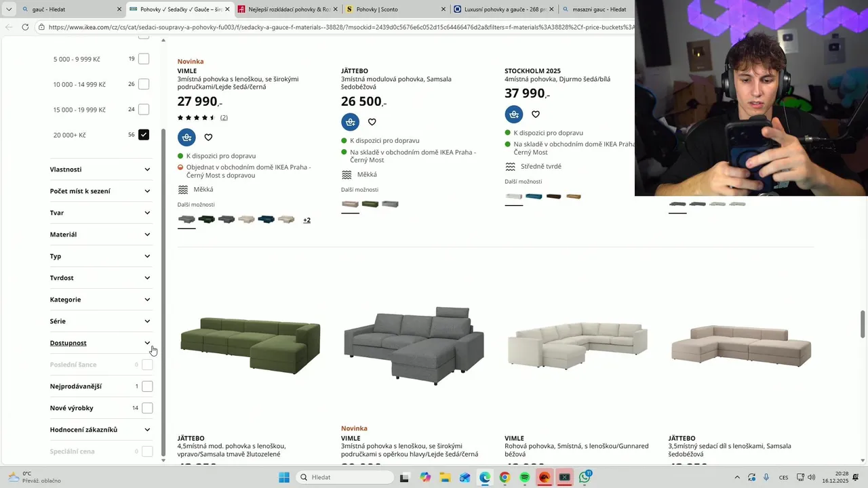This screenshot has width=868, height=488.
Task: Expand the Série filter section
Action: (x=100, y=321)
